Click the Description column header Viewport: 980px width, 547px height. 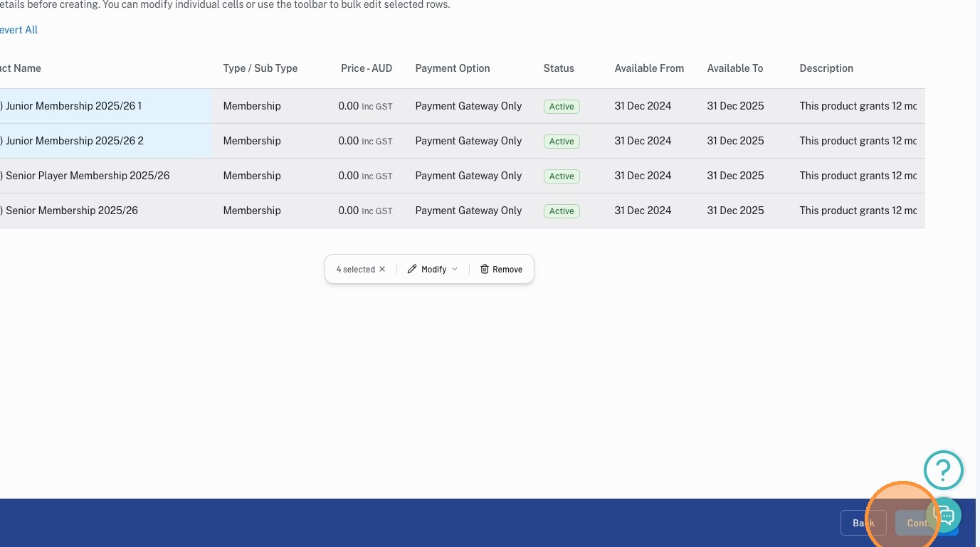click(x=826, y=68)
